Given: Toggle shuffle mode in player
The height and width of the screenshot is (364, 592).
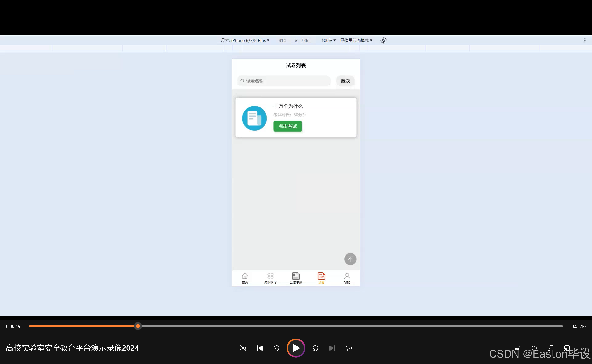Looking at the screenshot, I should [243, 348].
